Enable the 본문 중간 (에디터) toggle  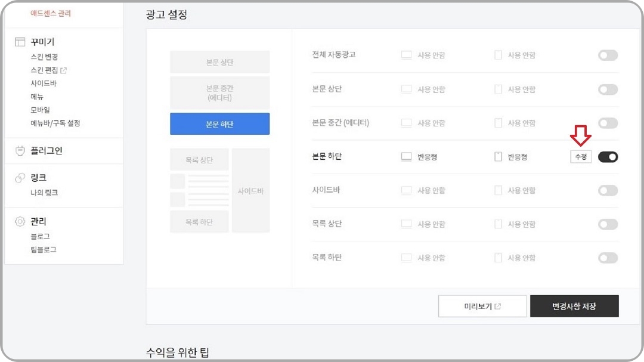click(x=608, y=123)
